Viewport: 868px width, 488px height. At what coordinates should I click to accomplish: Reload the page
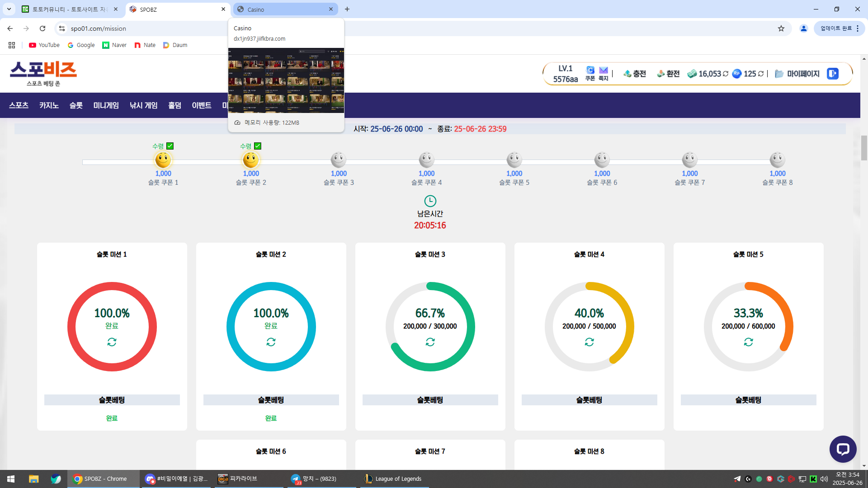(42, 28)
